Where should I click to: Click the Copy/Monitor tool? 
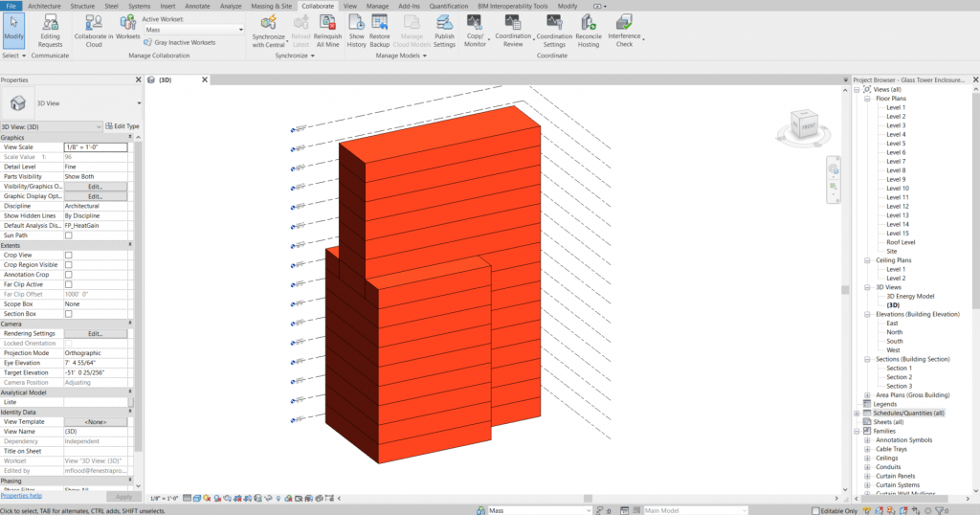475,31
